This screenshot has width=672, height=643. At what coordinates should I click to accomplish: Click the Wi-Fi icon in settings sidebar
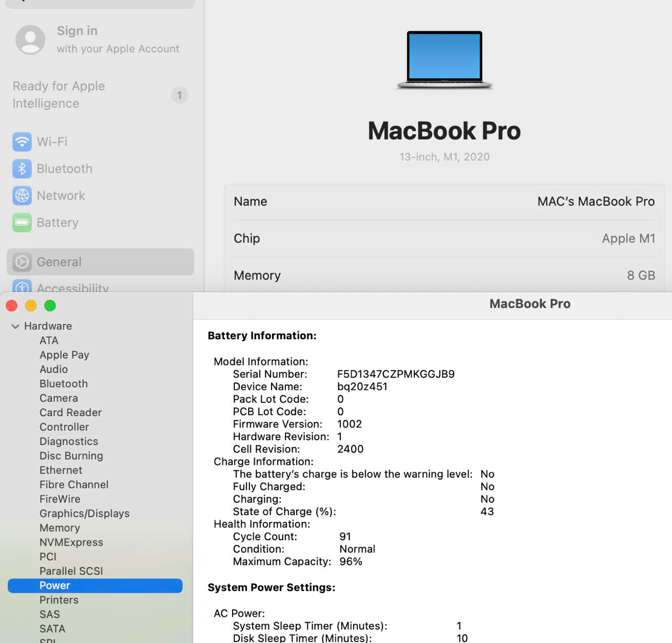click(x=22, y=142)
